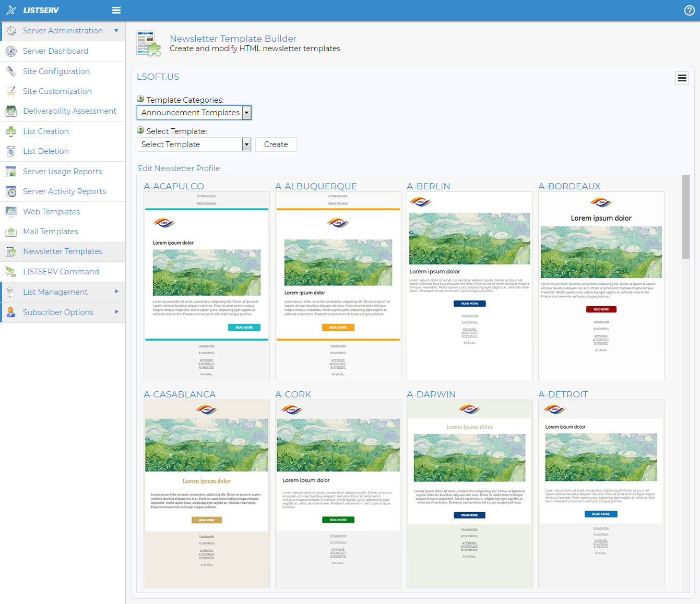This screenshot has width=700, height=604.
Task: Select the A-ALBUQUERQUE template preview thumbnail
Action: [338, 286]
